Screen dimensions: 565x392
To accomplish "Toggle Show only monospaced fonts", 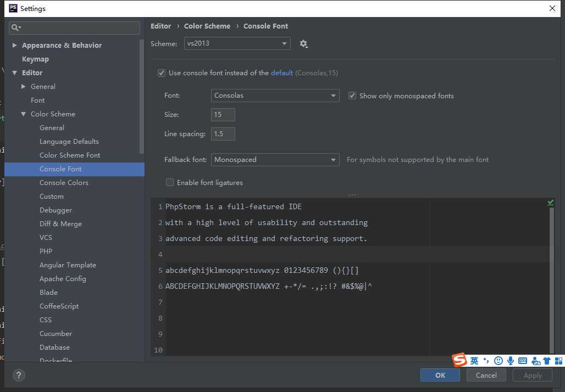I will (352, 96).
